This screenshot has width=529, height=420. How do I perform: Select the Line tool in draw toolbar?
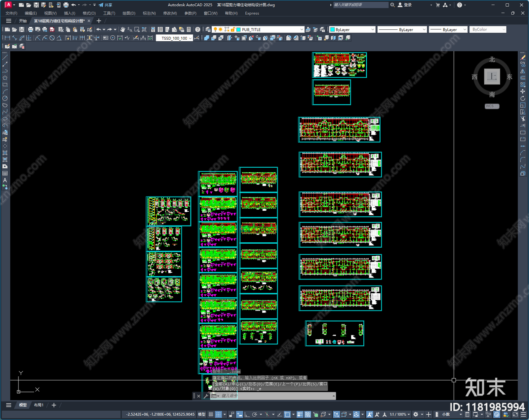pyautogui.click(x=5, y=58)
